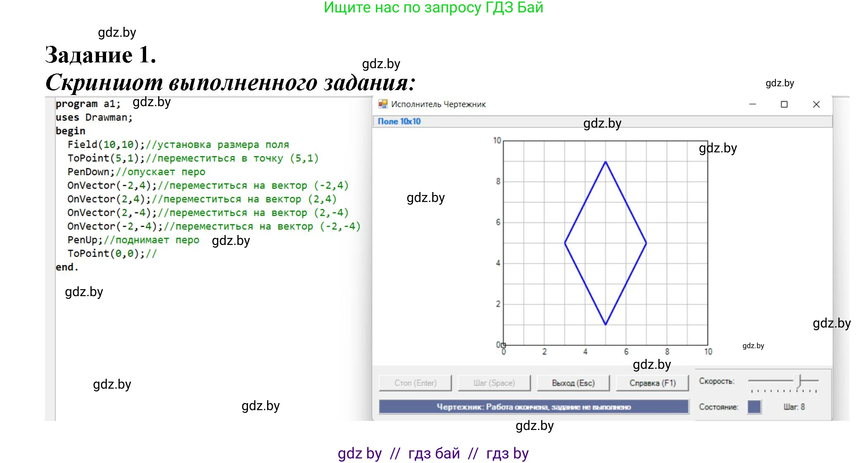
Task: Click the Стоп (Enter) button
Action: [415, 382]
